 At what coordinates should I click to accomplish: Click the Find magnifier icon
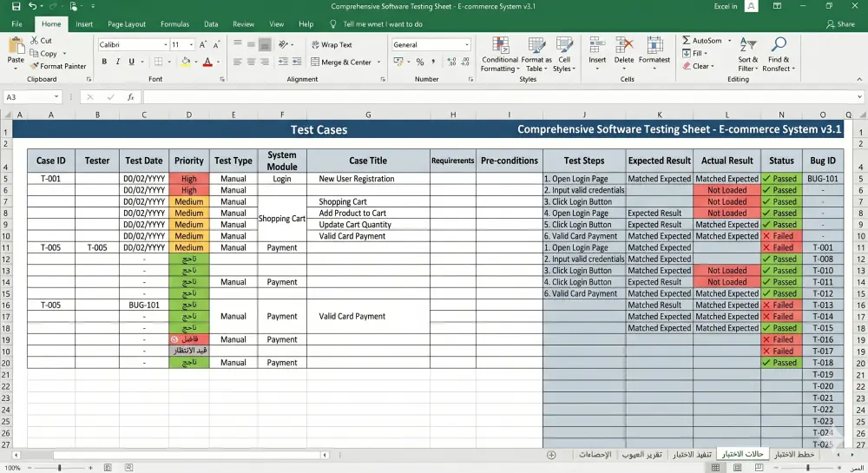point(779,45)
